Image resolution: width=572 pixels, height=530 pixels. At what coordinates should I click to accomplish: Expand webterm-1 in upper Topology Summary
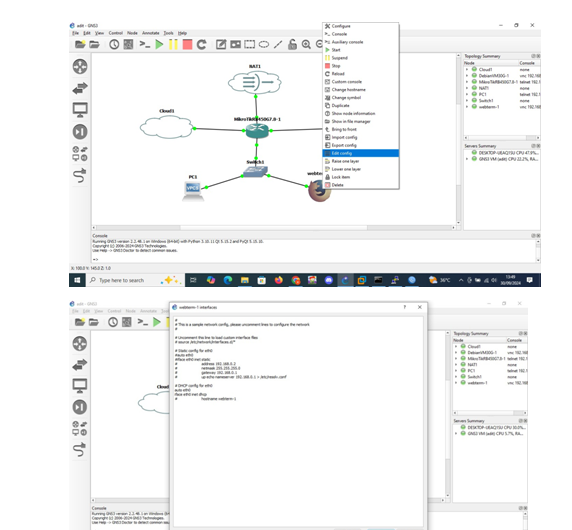pyautogui.click(x=467, y=107)
